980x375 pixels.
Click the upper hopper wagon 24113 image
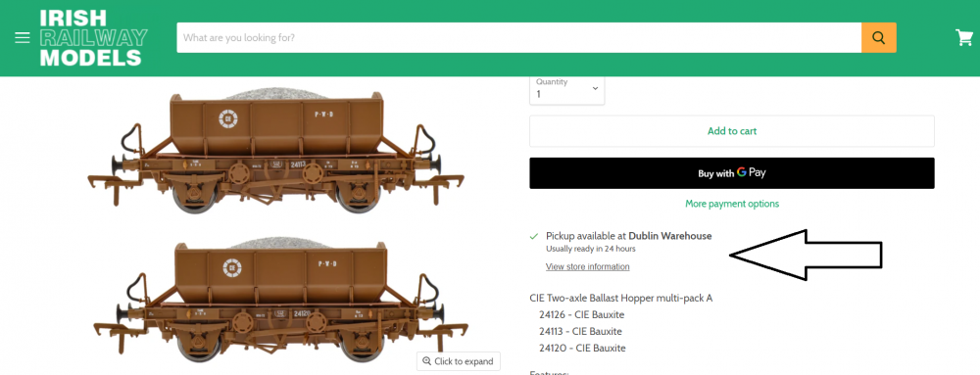tap(275, 150)
